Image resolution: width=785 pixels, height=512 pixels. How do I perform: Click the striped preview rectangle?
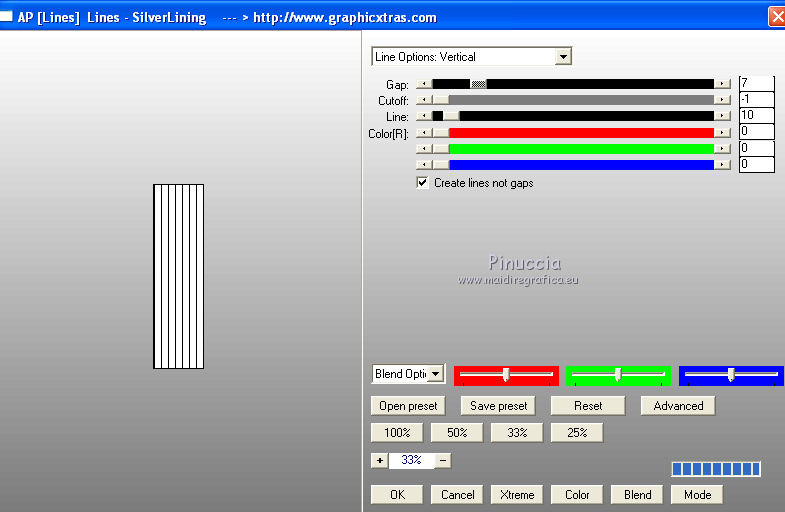point(179,276)
